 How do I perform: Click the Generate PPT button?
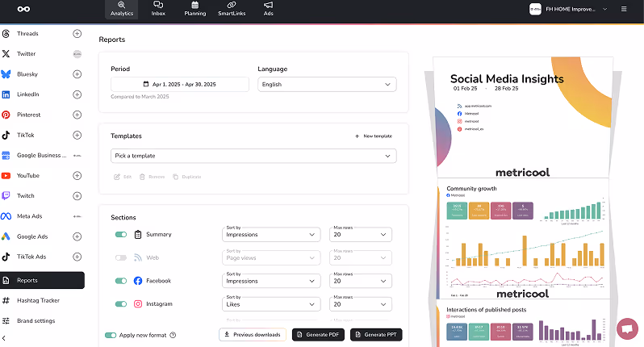click(376, 335)
